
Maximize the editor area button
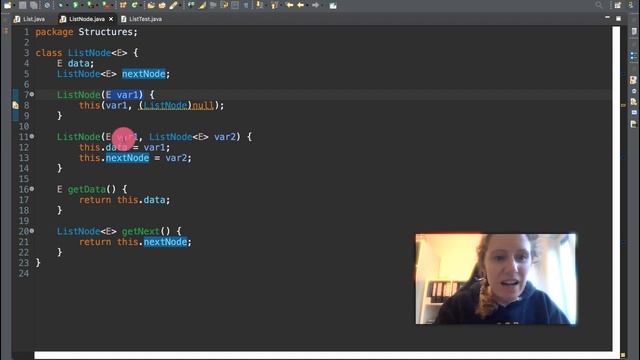coord(618,18)
